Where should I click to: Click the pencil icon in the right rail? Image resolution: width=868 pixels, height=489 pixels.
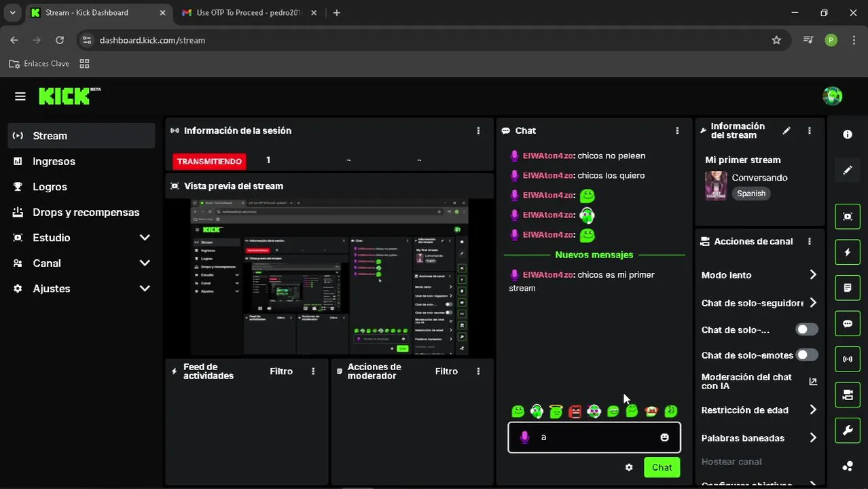coord(848,170)
